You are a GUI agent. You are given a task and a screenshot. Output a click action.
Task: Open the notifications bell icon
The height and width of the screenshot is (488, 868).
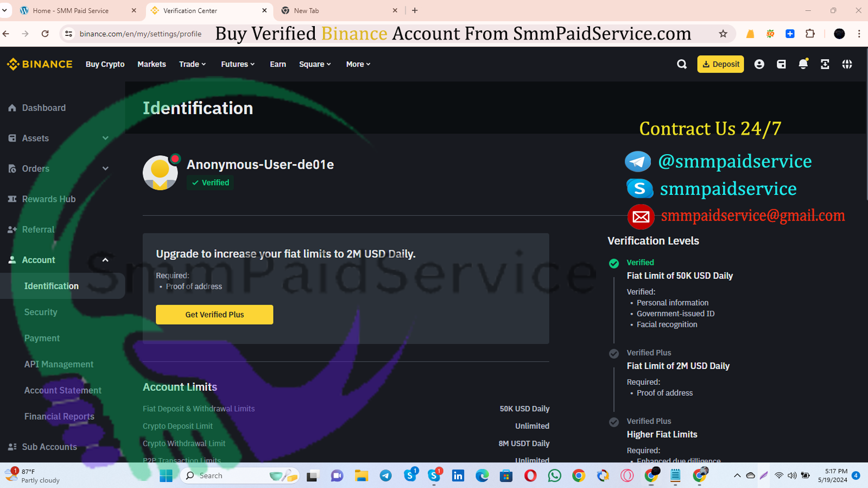803,64
